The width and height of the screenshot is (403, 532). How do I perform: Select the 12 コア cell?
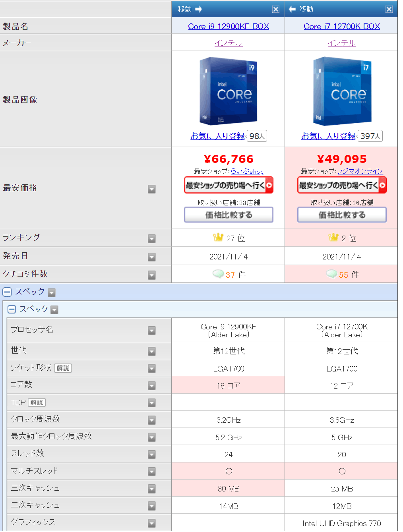(x=342, y=385)
